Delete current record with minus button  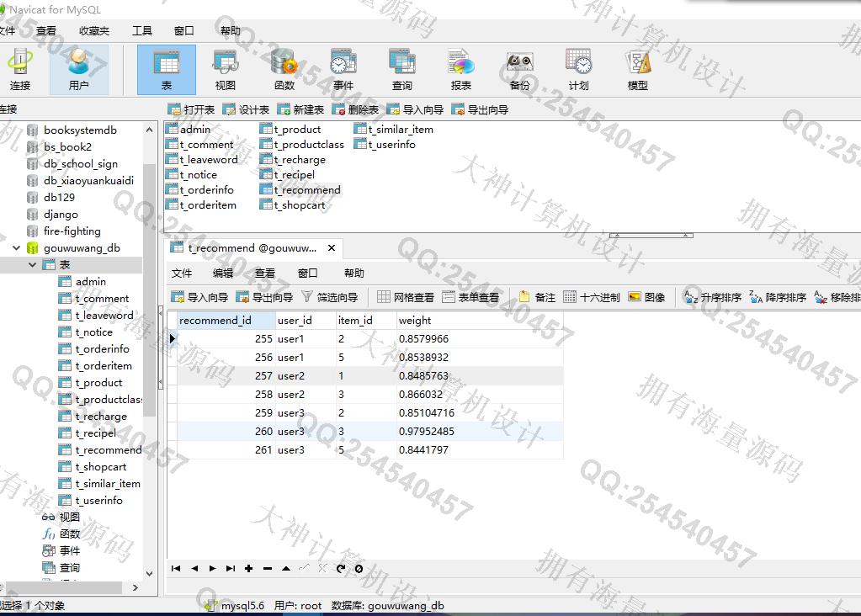(268, 568)
